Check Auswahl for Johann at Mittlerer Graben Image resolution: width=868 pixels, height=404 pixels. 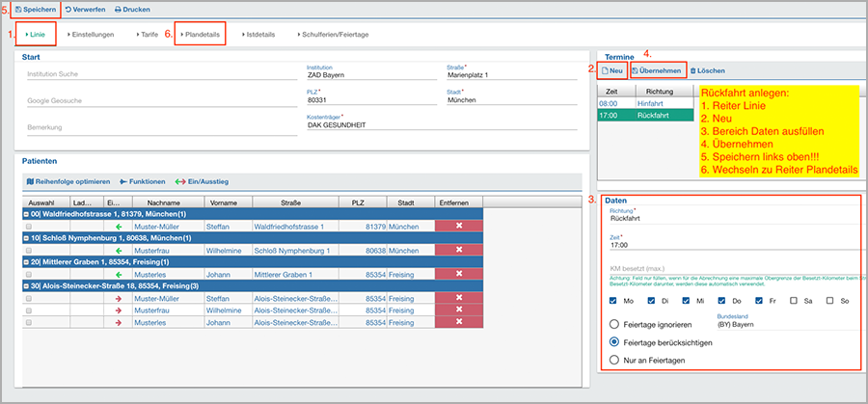tap(29, 275)
